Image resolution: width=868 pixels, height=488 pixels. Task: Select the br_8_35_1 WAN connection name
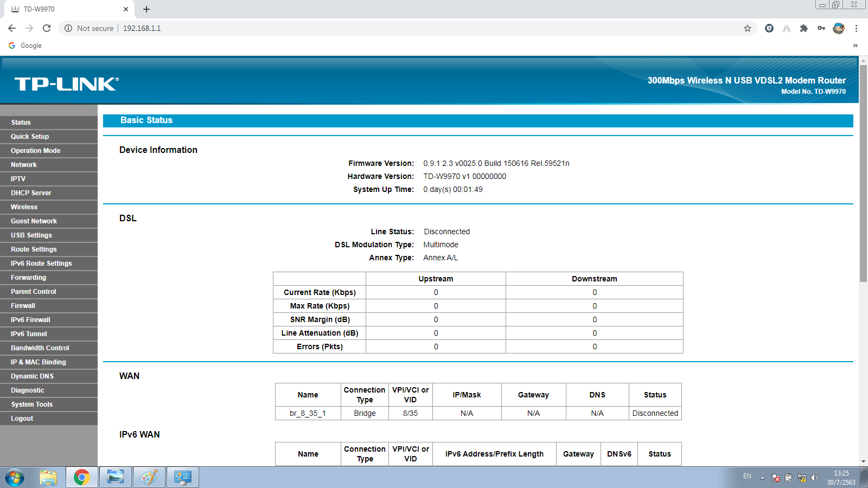(308, 413)
